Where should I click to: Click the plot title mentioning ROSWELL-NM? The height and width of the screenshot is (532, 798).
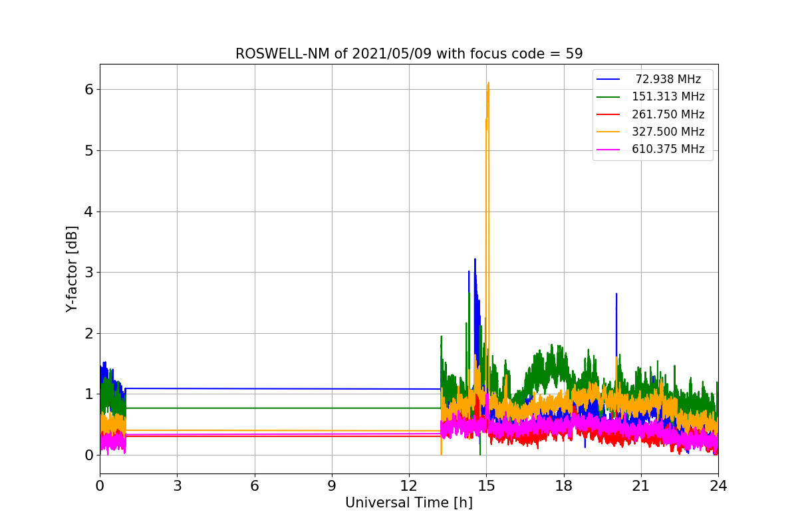409,54
